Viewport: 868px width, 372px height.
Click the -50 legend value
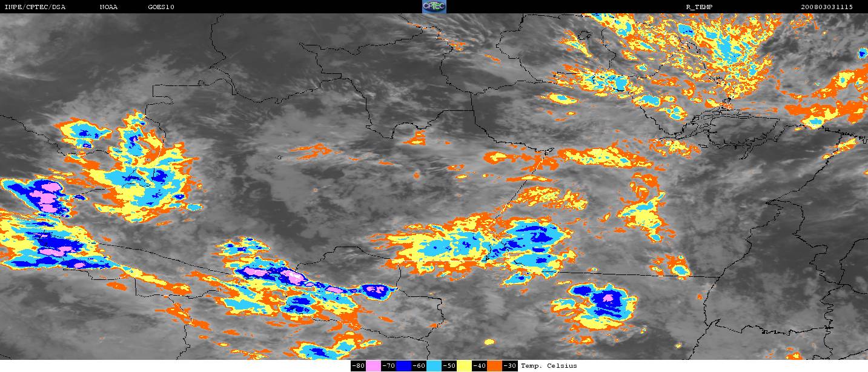click(449, 365)
